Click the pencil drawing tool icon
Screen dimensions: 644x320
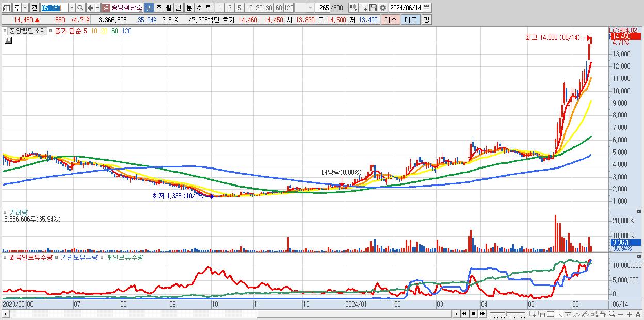pos(585,314)
